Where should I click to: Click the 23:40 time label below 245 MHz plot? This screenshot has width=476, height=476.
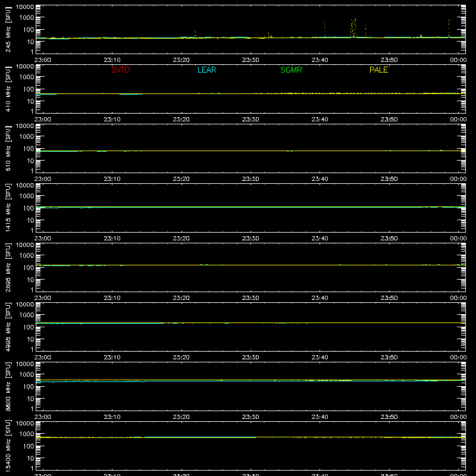click(x=320, y=60)
